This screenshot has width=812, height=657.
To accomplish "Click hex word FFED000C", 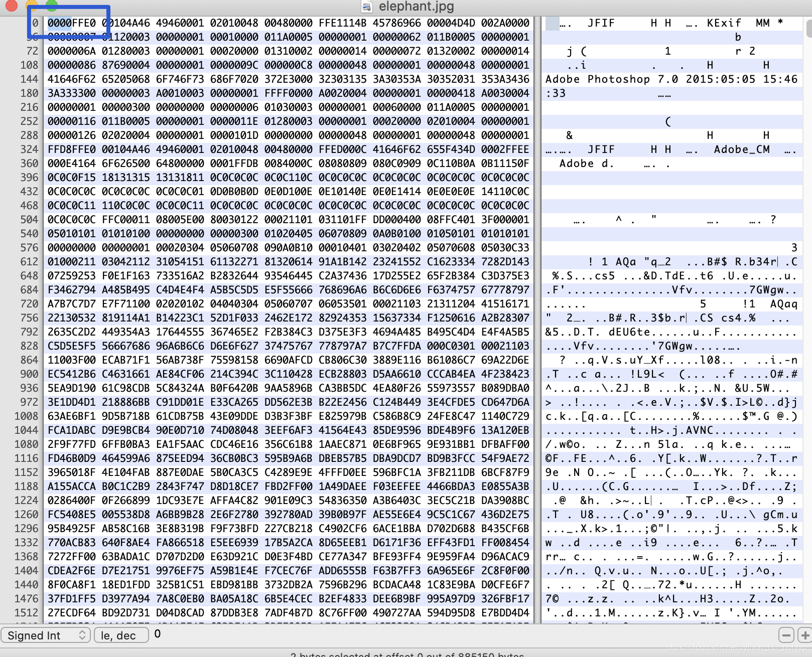I will tap(342, 149).
